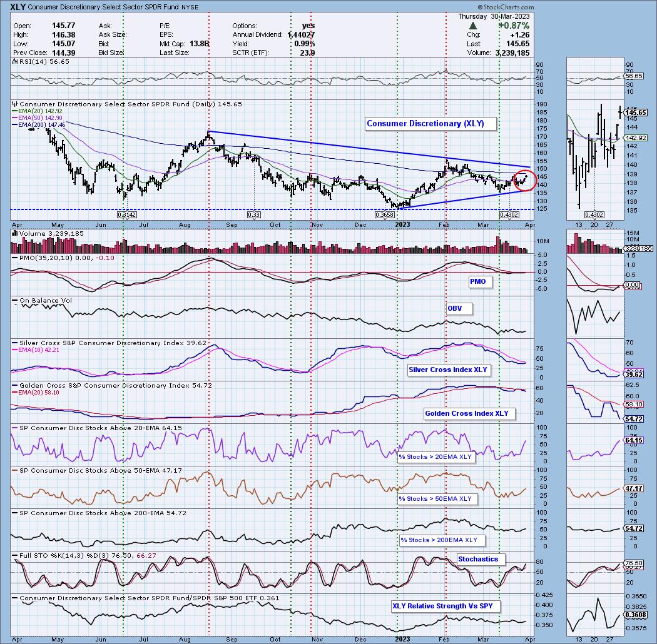Click the EMA(200) 147.46 legend entry
Viewport: 657px width, 644px height.
click(x=39, y=125)
